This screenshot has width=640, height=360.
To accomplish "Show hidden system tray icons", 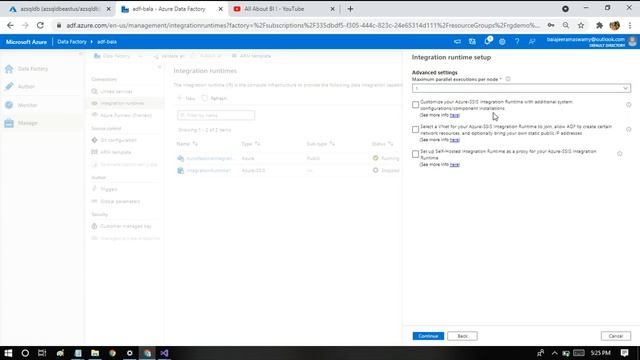I will point(554,353).
